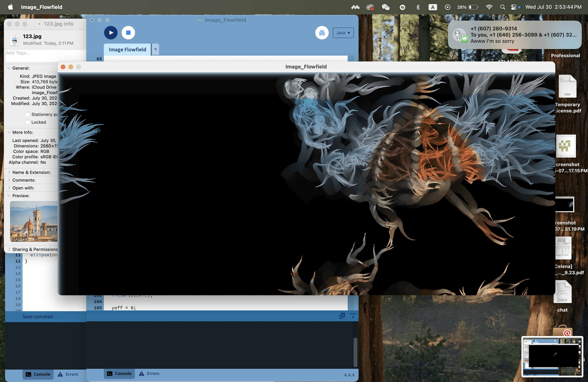Enable the Stationery pad checkbox
The width and height of the screenshot is (588, 382).
point(28,114)
